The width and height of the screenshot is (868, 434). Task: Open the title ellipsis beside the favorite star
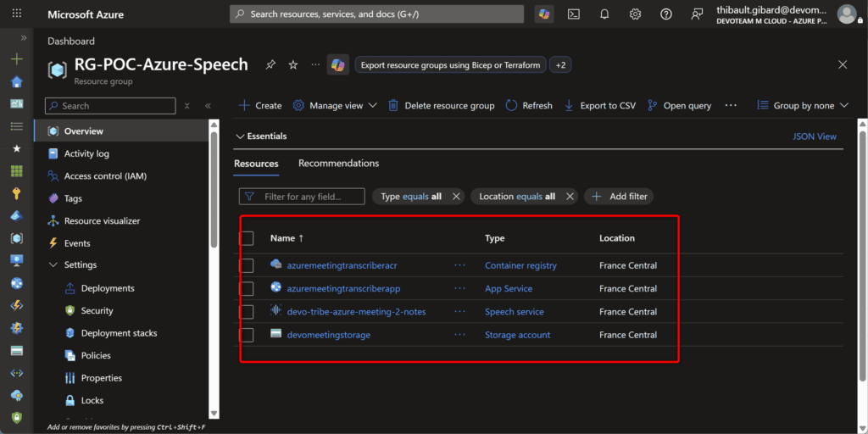(315, 64)
